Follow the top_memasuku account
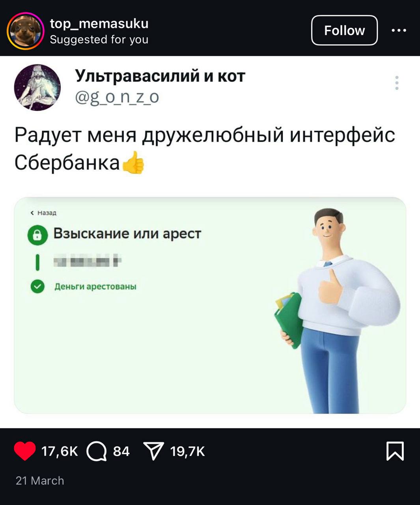Image resolution: width=420 pixels, height=505 pixels. tap(344, 30)
